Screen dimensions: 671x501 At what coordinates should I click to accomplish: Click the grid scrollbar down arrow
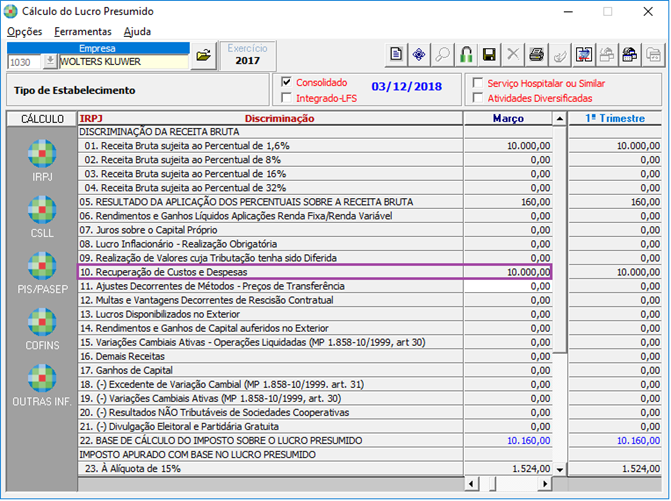coord(560,468)
